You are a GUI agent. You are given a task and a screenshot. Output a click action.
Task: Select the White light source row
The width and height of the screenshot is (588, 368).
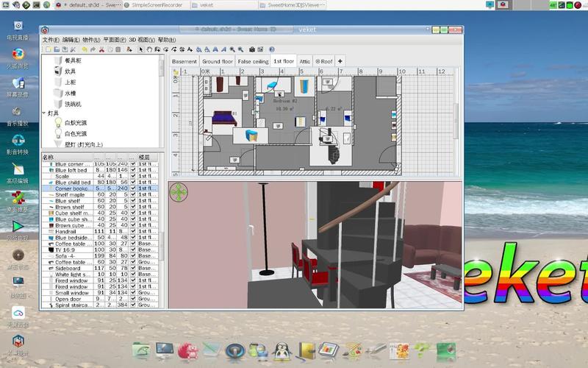(100, 274)
